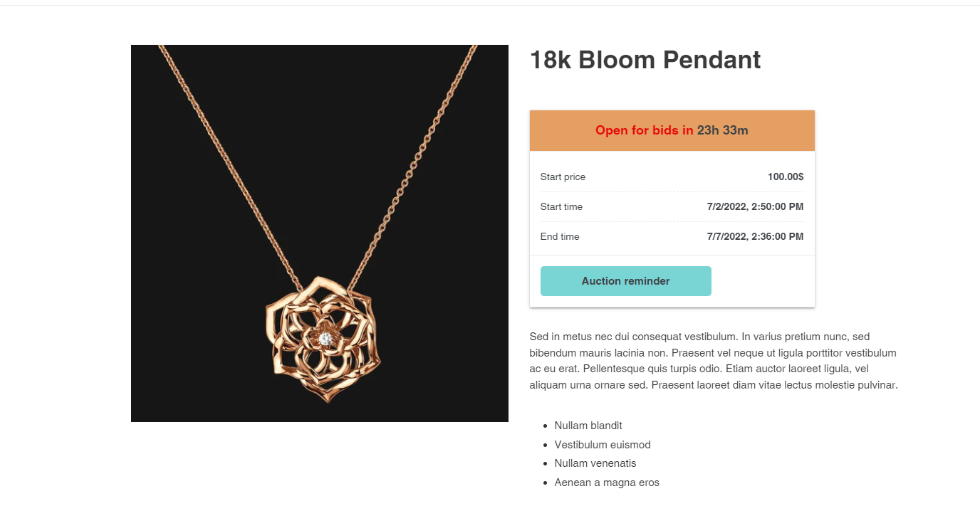
Task: Click the Auction reminder button
Action: click(625, 281)
